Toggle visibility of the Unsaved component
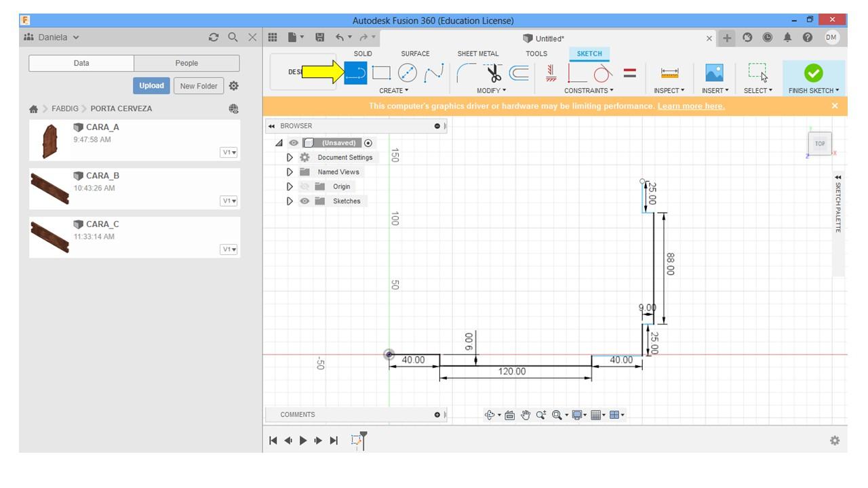This screenshot has width=868, height=488. coord(294,143)
